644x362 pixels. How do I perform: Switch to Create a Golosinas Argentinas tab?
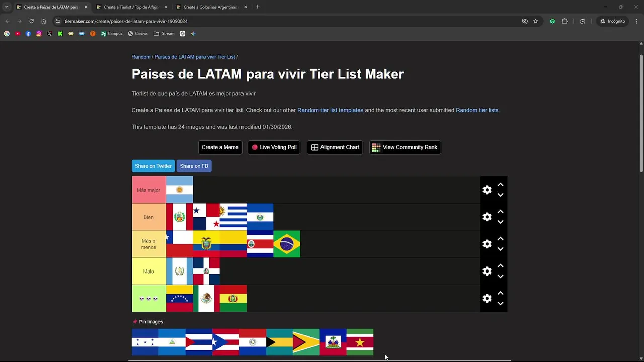pos(211,7)
